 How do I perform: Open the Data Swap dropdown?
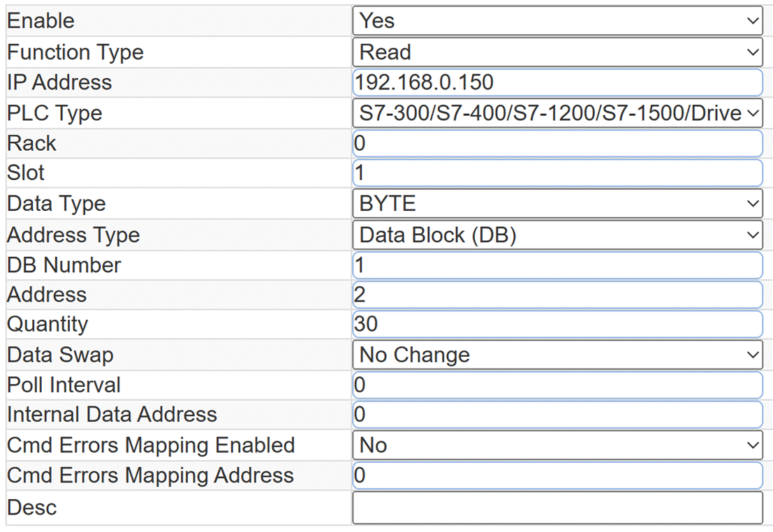[x=557, y=355]
